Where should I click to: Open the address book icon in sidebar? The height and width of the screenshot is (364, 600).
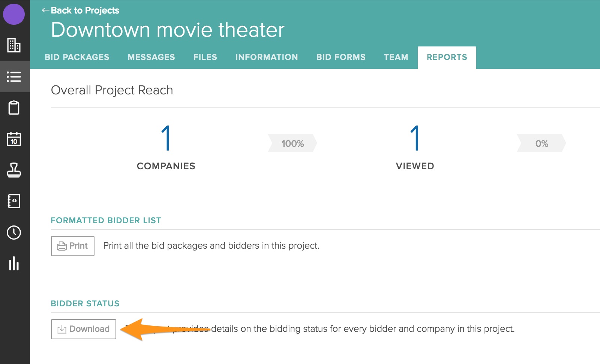[14, 201]
